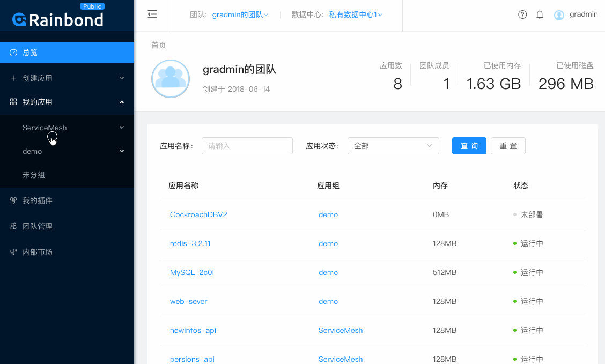This screenshot has width=605, height=364.
Task: Click the sidebar collapse icon
Action: click(152, 14)
